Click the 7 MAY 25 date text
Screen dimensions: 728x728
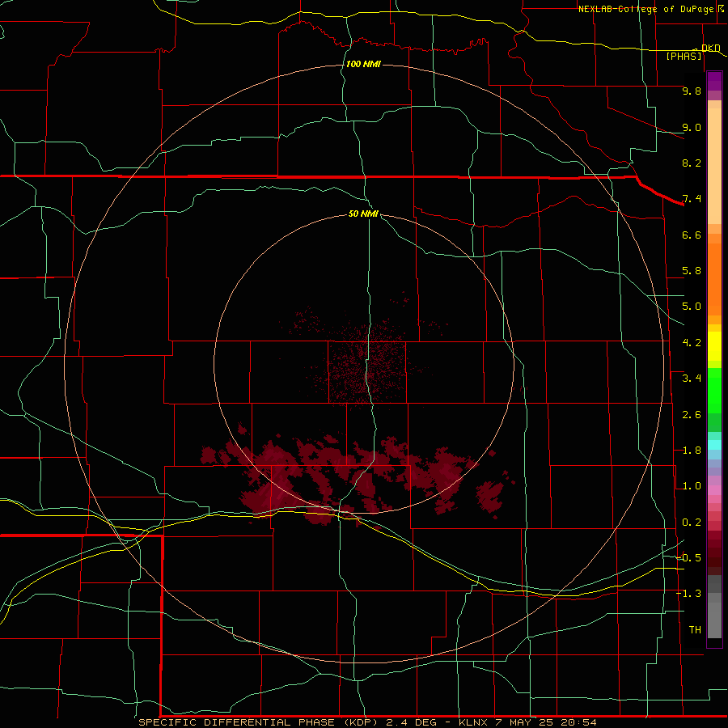click(x=525, y=722)
